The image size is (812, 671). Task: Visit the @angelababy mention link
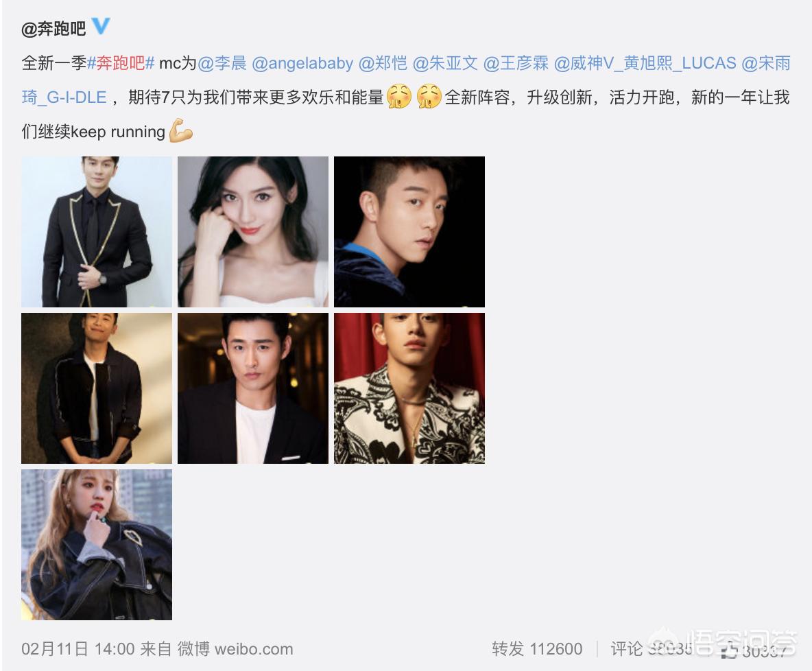pos(302,63)
